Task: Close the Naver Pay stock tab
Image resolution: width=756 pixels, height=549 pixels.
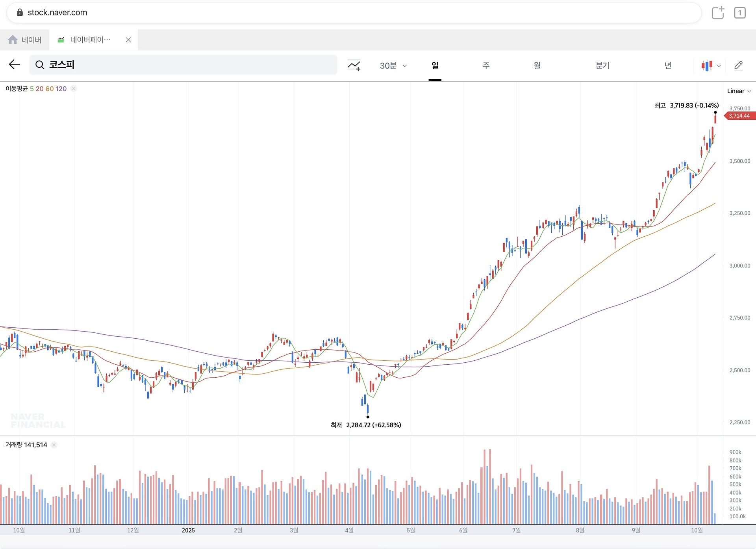Action: pos(128,40)
